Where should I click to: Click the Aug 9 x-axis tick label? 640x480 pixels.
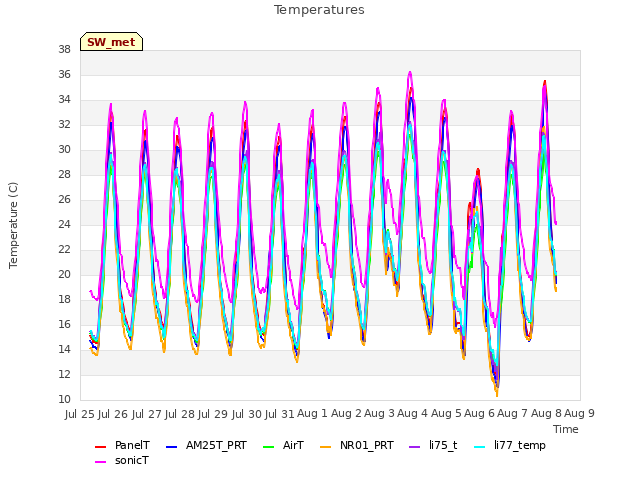pyautogui.click(x=579, y=414)
